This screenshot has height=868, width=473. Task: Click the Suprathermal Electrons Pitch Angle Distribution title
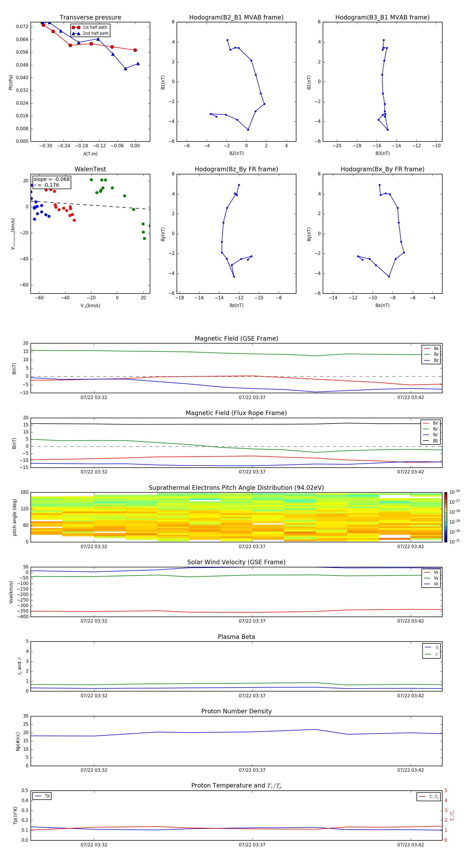(236, 488)
